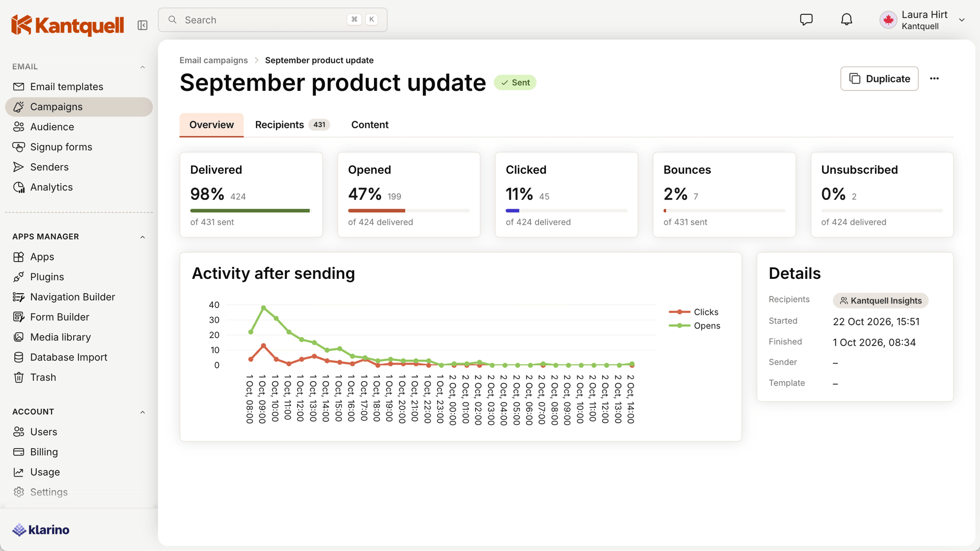Switch to the Recipients tab

tap(292, 125)
